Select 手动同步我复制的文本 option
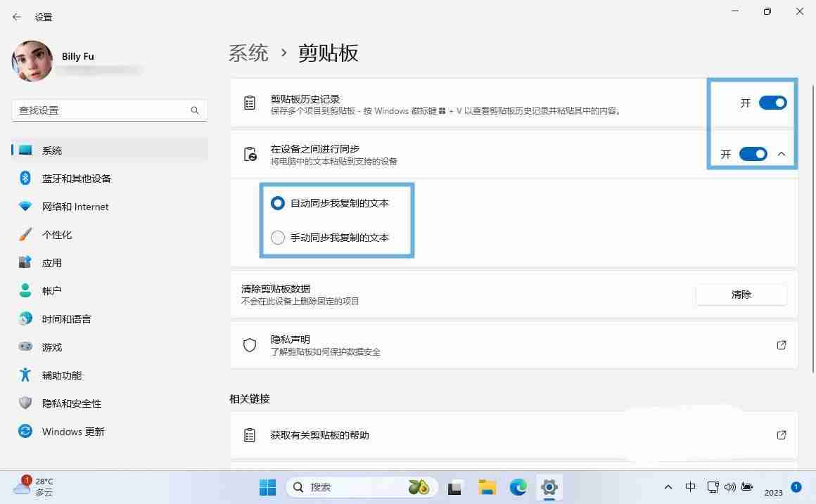Screen dimensions: 816x504 pos(277,237)
